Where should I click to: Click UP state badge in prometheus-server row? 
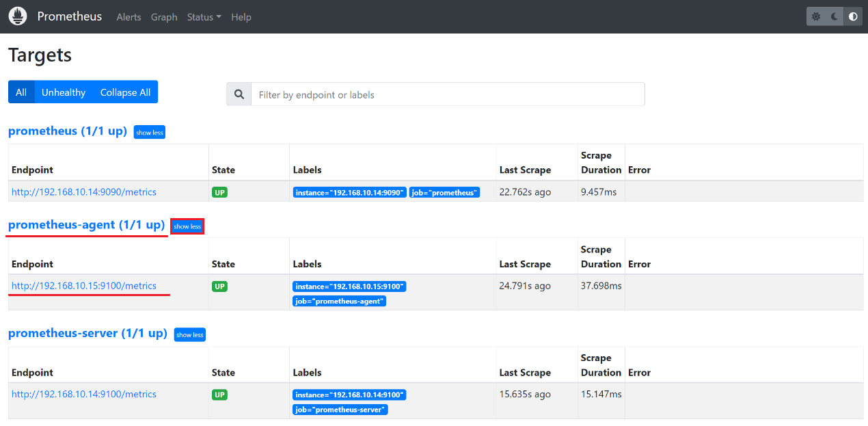pos(219,395)
